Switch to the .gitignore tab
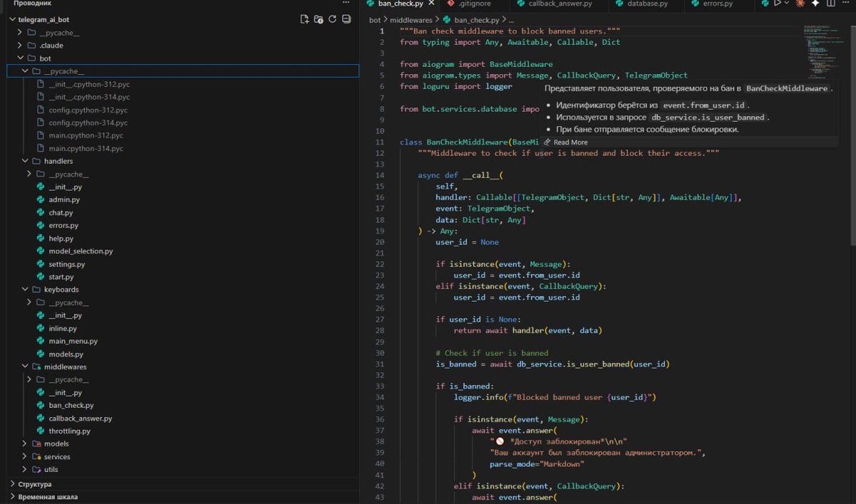This screenshot has width=856, height=504. 474,4
